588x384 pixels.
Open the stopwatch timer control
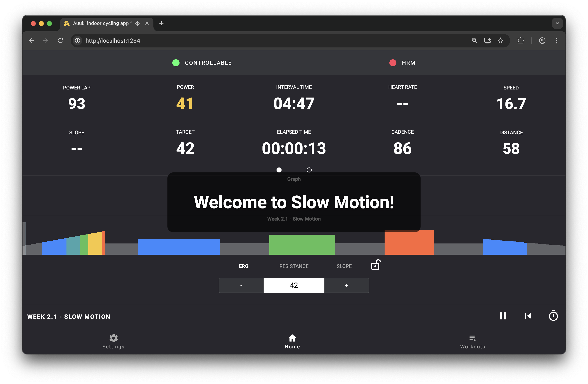pos(554,316)
